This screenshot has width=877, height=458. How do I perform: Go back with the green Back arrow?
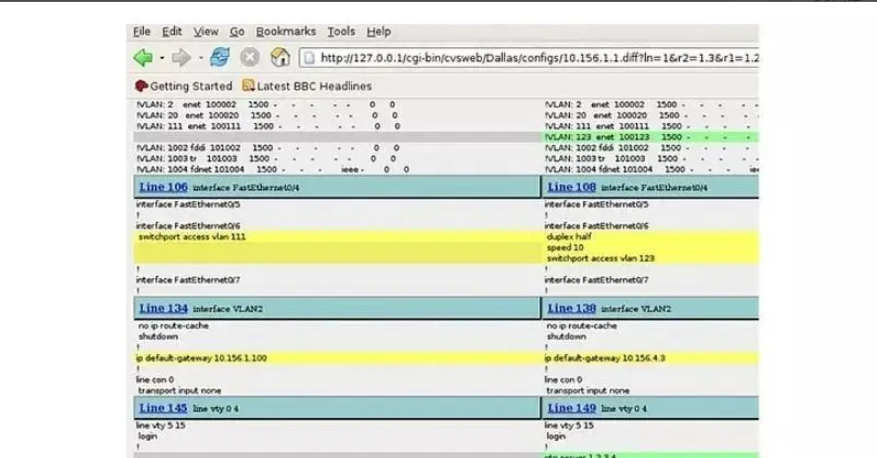tap(143, 58)
